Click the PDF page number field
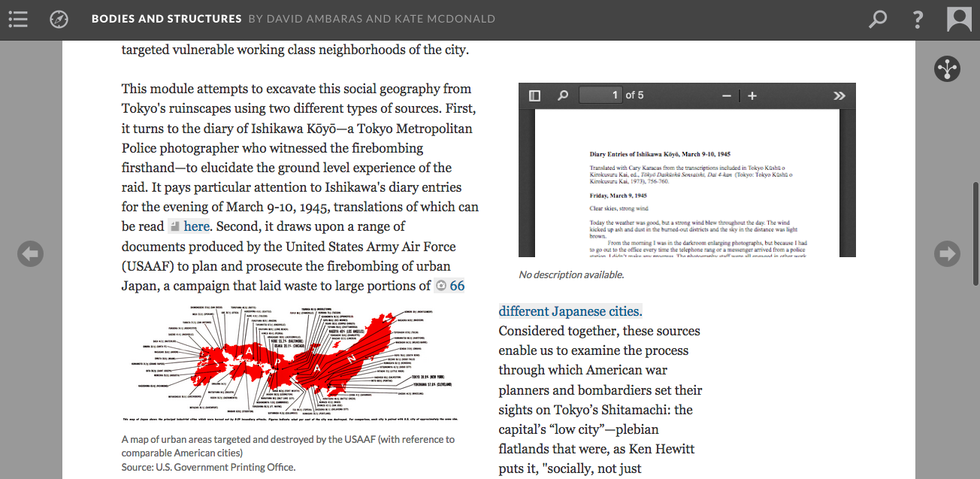Viewport: 980px width, 479px height. [600, 95]
